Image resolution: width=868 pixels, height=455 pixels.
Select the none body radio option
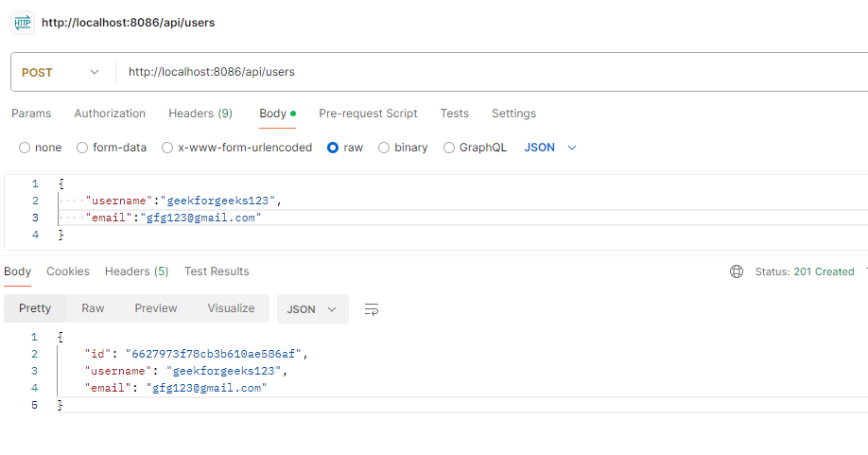point(26,148)
